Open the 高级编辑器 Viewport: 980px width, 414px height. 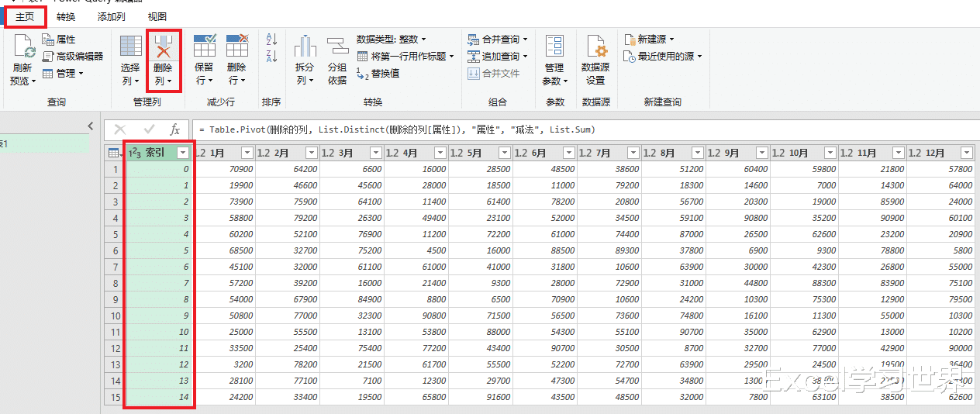(x=73, y=56)
